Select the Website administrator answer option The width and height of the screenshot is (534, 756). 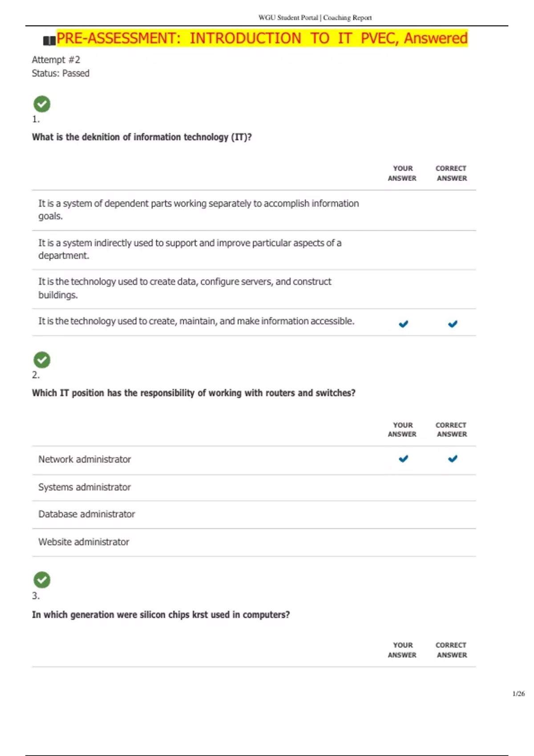click(84, 542)
